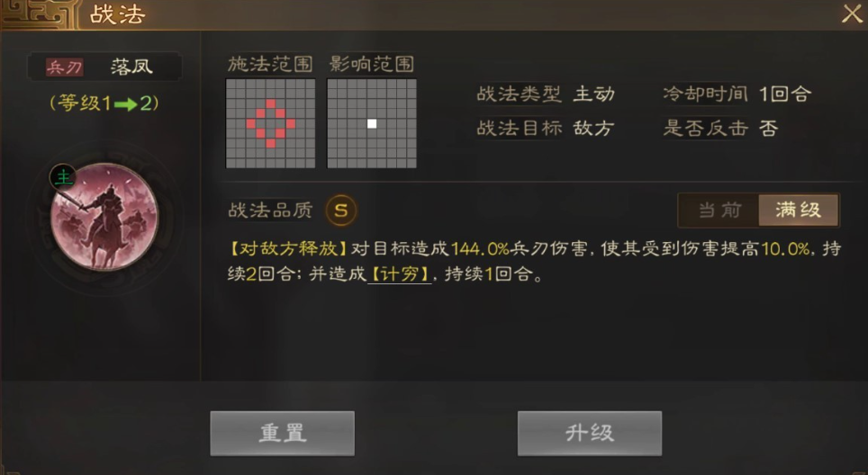The height and width of the screenshot is (475, 868).
Task: Click the 落凤 skill name label
Action: [x=131, y=67]
